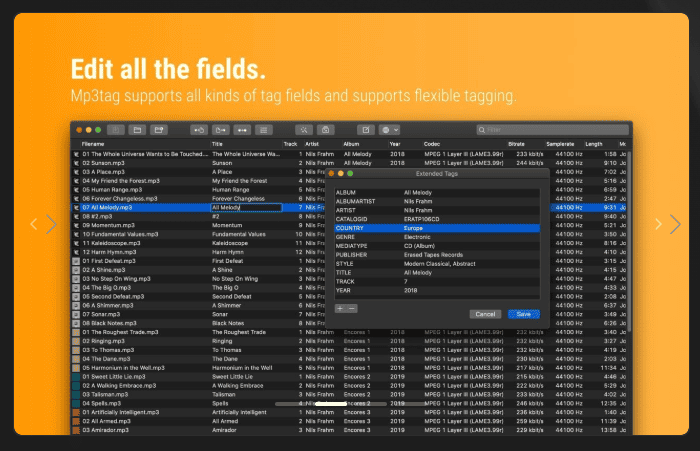The image size is (700, 451).
Task: Click Cancel in Extended Tags dialog
Action: (x=485, y=314)
